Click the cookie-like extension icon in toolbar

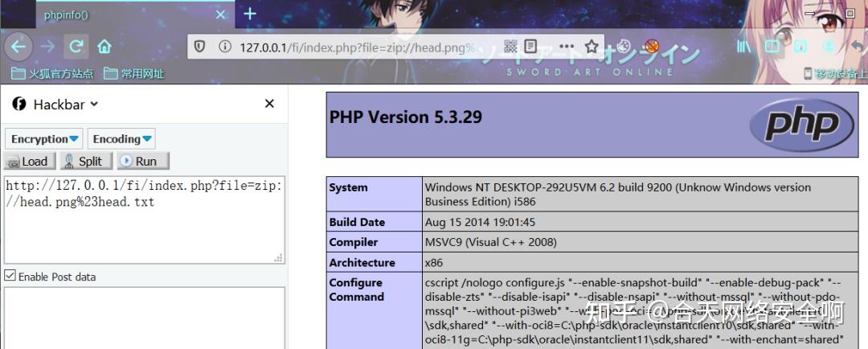click(x=624, y=46)
